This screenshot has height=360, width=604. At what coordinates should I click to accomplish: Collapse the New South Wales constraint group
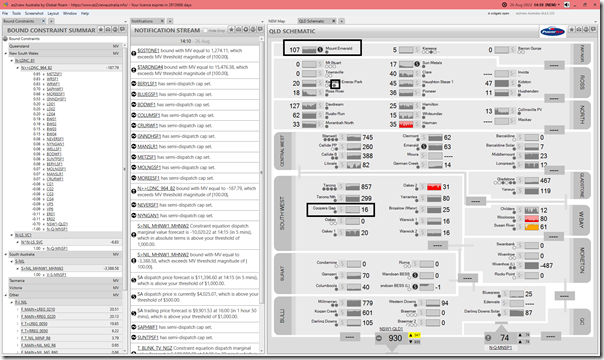pos(6,54)
